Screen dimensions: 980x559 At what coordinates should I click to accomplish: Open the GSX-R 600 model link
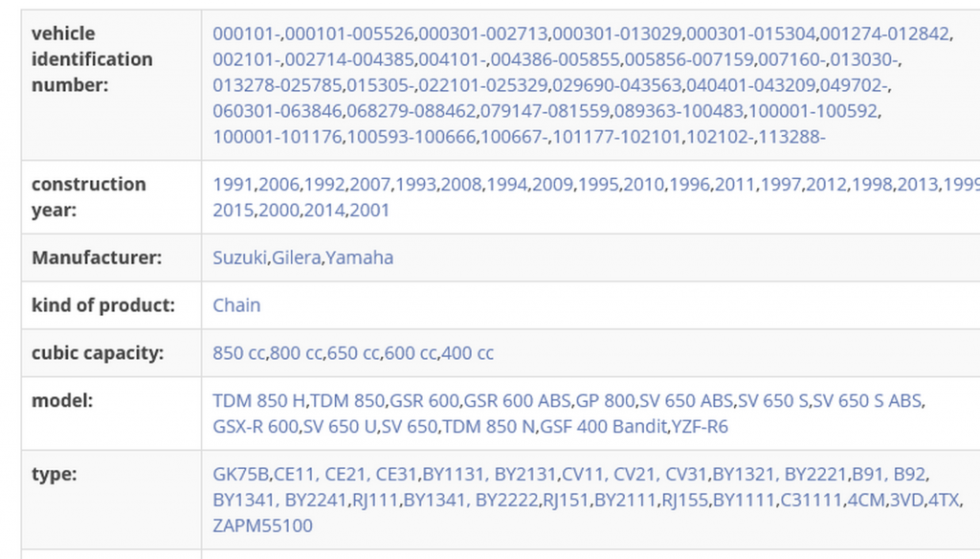click(255, 427)
